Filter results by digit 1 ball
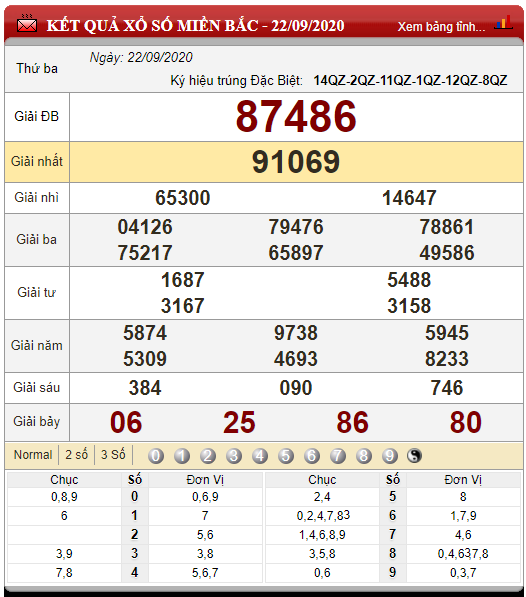Screen dimensions: 526x597 pyautogui.click(x=182, y=456)
